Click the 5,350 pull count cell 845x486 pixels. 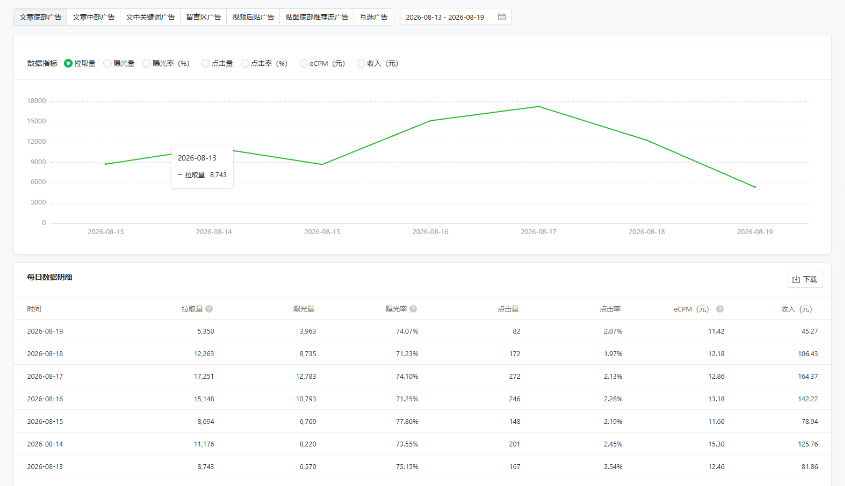(206, 331)
